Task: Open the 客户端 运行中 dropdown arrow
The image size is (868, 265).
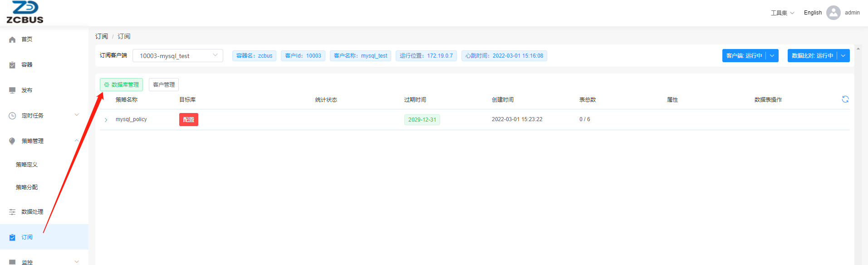Action: coord(772,56)
